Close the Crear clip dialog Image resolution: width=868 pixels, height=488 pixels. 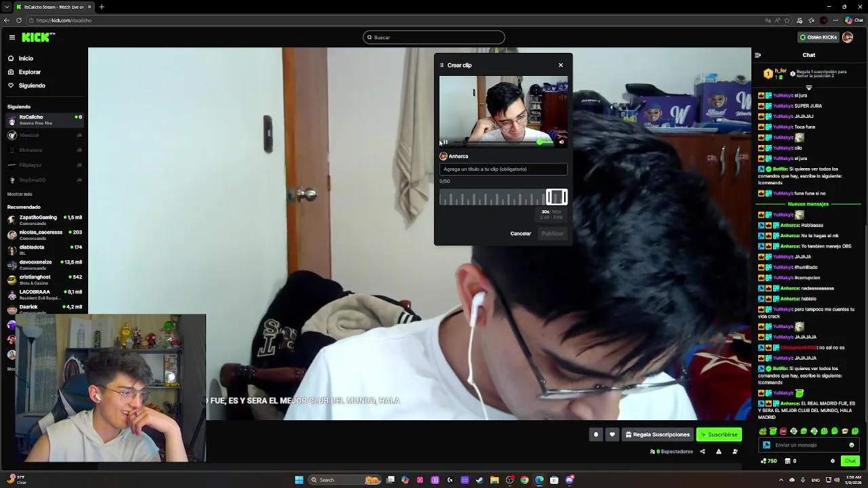[561, 65]
